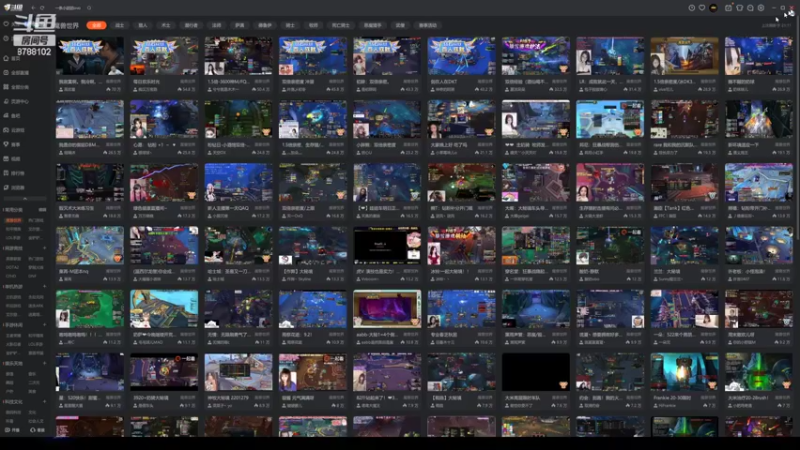Click the edit button beside 常用分类

(42, 210)
